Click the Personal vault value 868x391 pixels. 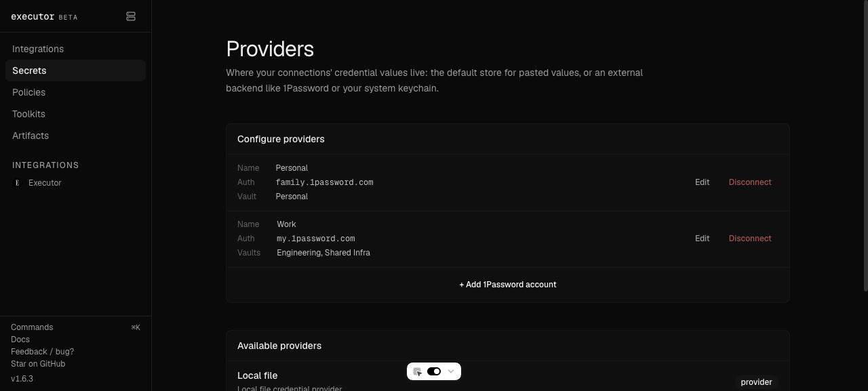pyautogui.click(x=292, y=197)
